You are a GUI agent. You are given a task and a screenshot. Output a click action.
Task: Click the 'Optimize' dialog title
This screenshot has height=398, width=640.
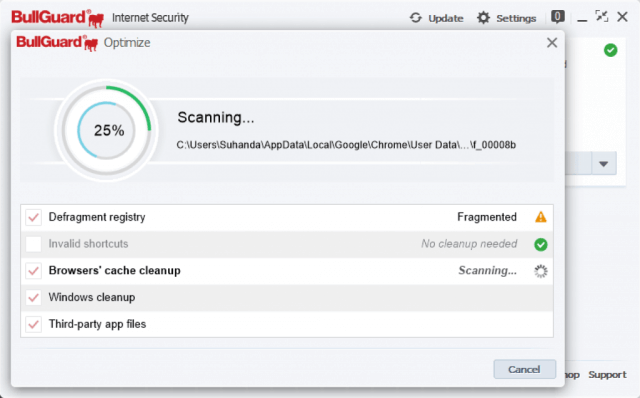[x=127, y=43]
